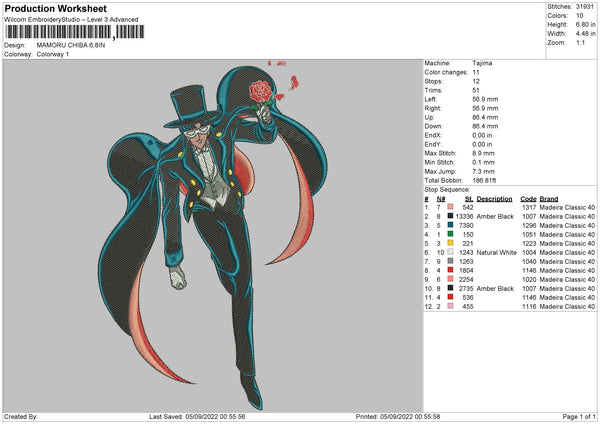Screen dimensions: 600x424
Task: Click 'Amber Black' in stop row 10
Action: [495, 289]
